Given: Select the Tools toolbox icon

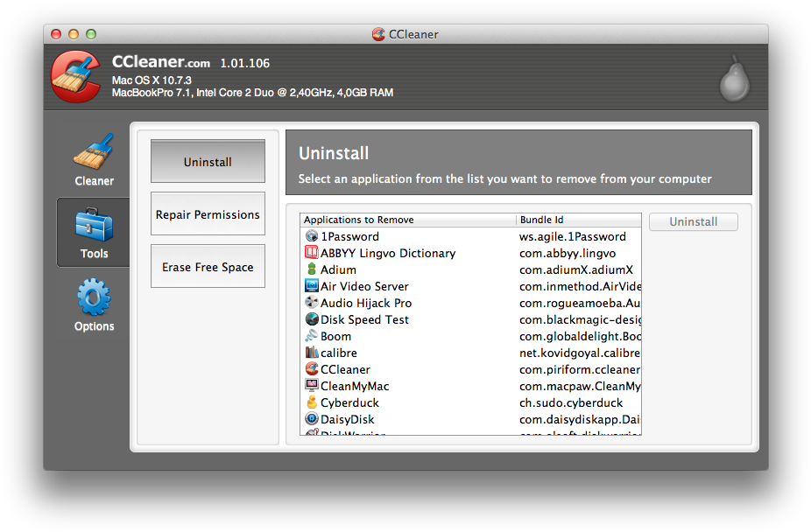Looking at the screenshot, I should click(x=94, y=225).
